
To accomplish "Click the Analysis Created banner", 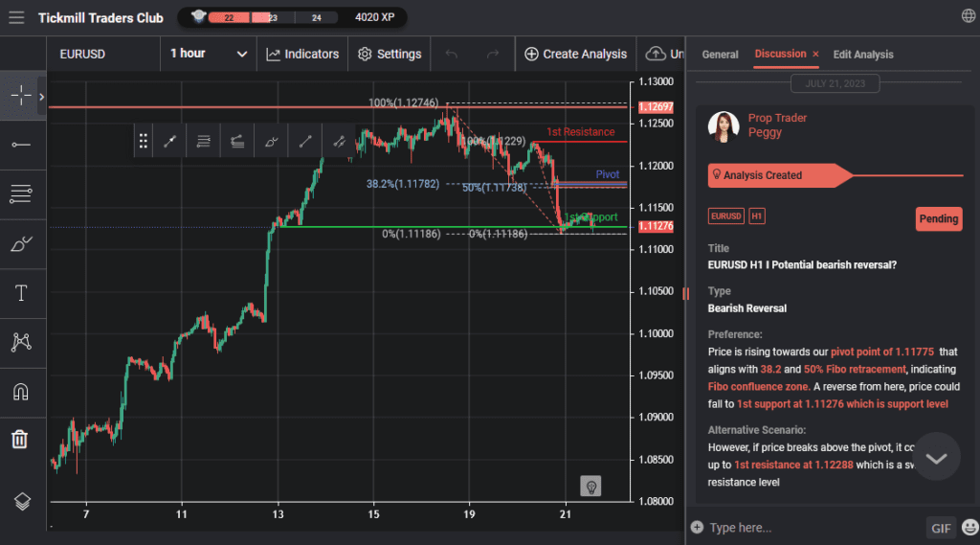I will pyautogui.click(x=779, y=175).
